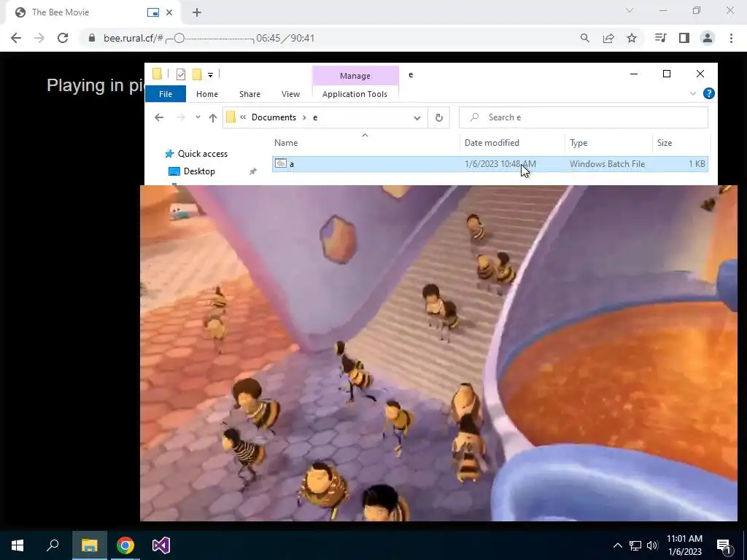Click the Windows Batch File type cell
The height and width of the screenshot is (560, 747).
tap(607, 164)
